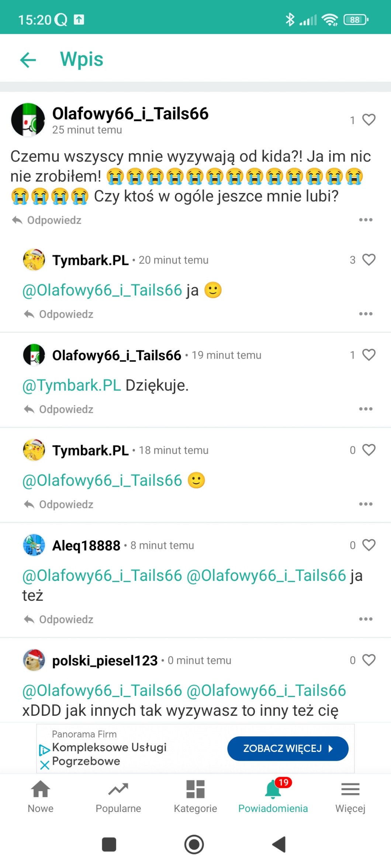Click Odpowiedz under Aleq18888's comment
The height and width of the screenshot is (868, 391).
[59, 620]
